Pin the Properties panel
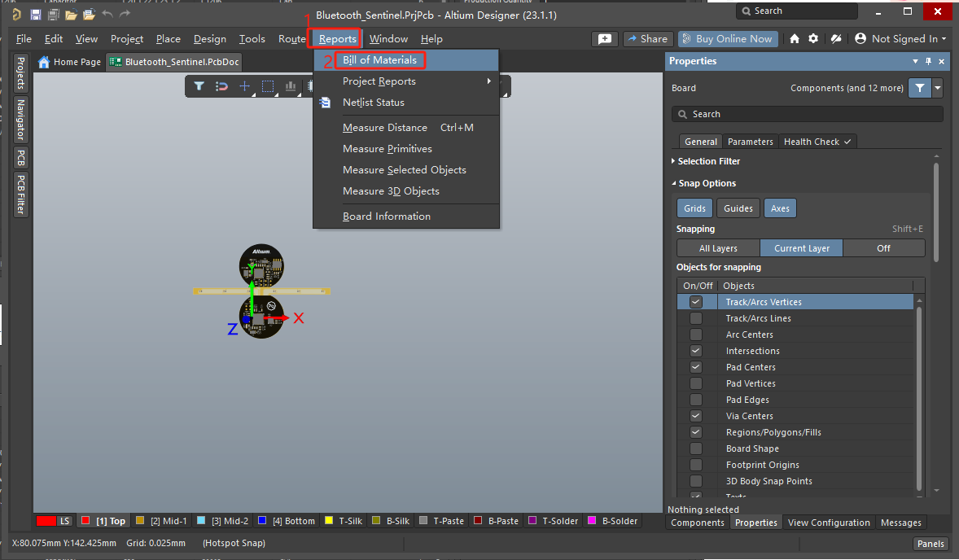The height and width of the screenshot is (560, 959). [928, 62]
